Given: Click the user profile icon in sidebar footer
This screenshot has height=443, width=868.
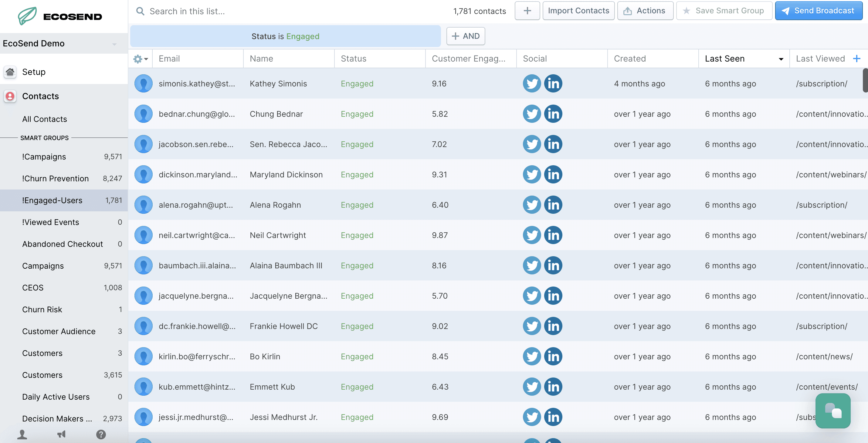Looking at the screenshot, I should click(22, 434).
